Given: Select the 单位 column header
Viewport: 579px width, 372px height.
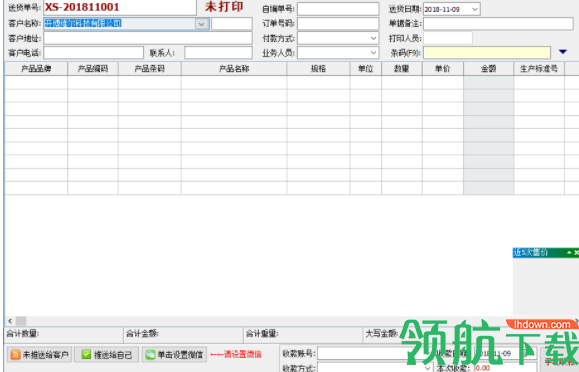Looking at the screenshot, I should tap(366, 69).
